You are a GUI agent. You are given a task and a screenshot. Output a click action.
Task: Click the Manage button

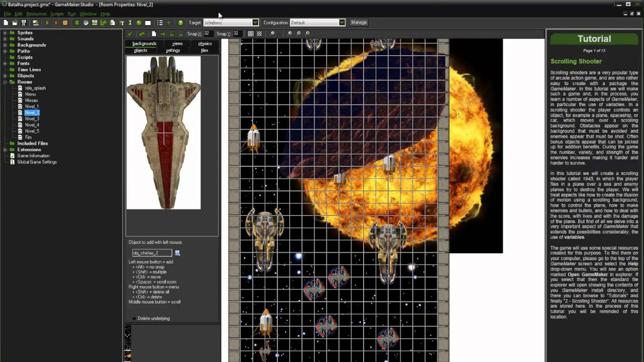tap(358, 23)
